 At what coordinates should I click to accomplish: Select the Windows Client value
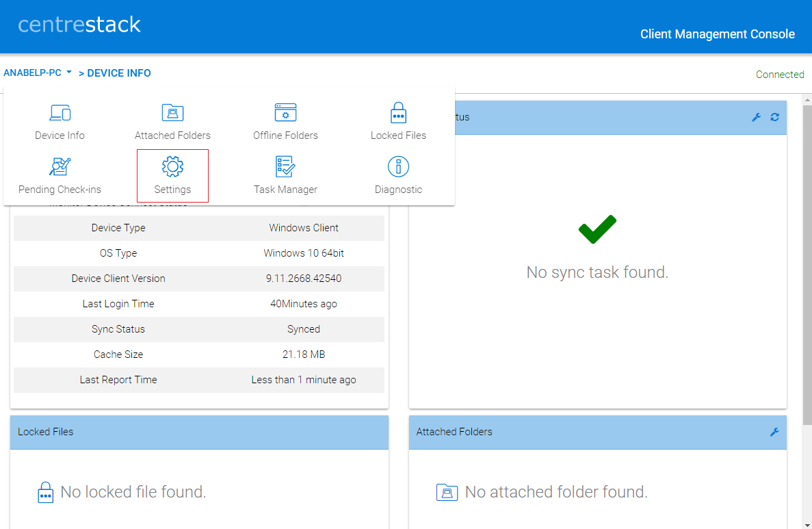pyautogui.click(x=304, y=228)
